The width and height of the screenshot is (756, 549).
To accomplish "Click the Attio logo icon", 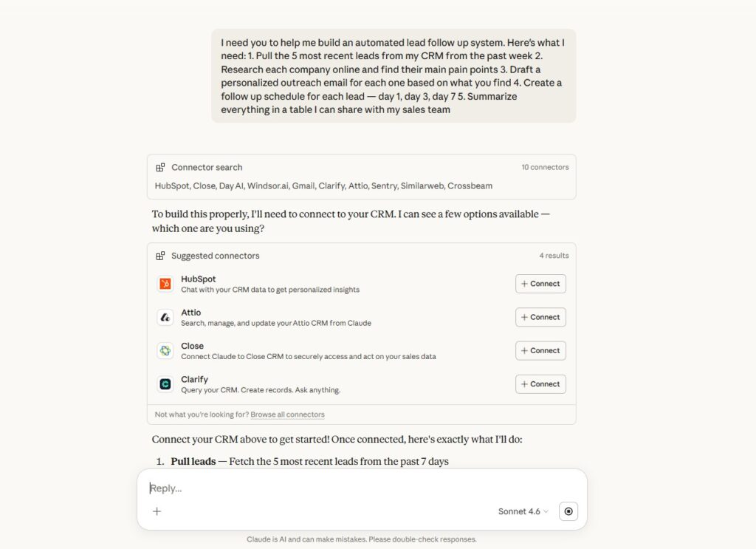I will [165, 317].
